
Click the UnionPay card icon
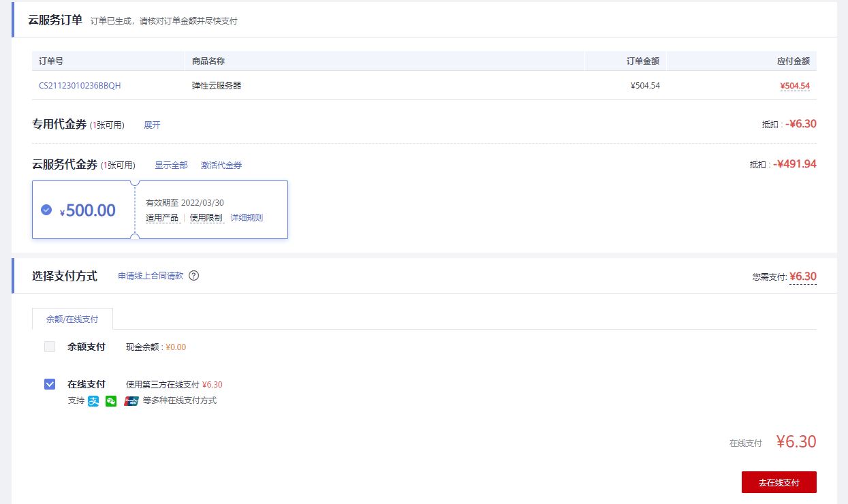tap(131, 401)
